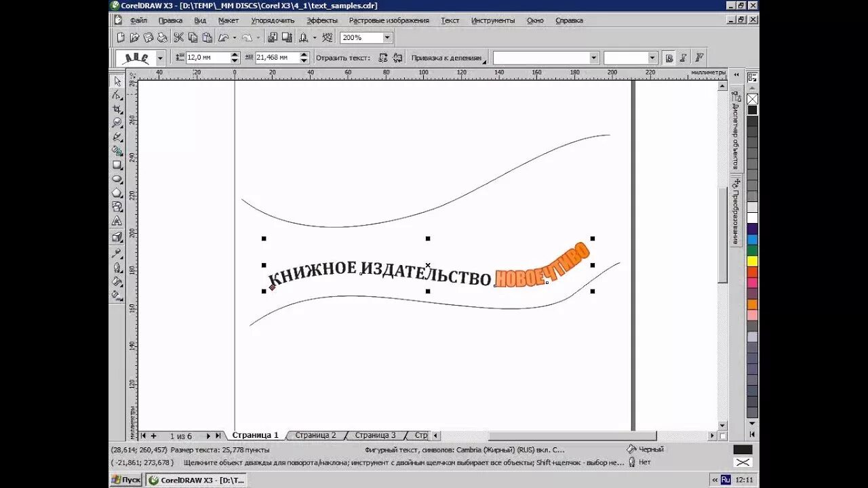
Task: Click the Undo arrow icon
Action: click(223, 37)
